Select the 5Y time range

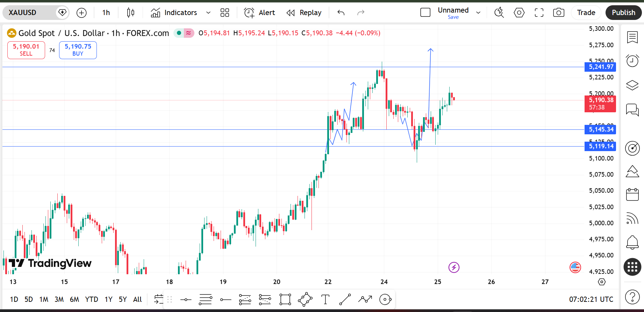(123, 299)
